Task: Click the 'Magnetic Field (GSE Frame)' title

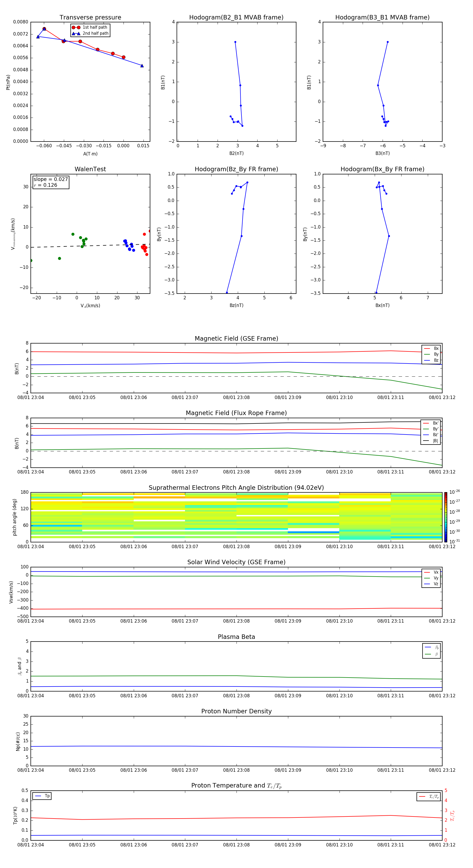Action: (x=236, y=339)
